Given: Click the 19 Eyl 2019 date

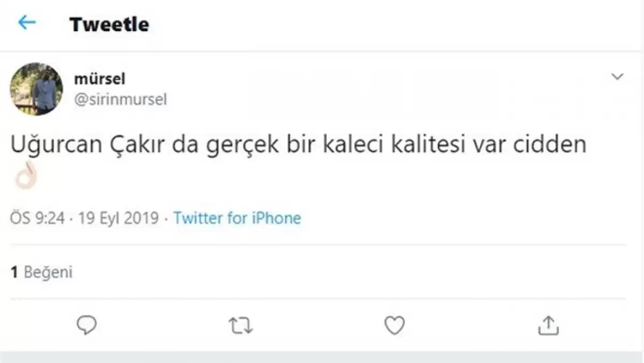Looking at the screenshot, I should tap(118, 218).
